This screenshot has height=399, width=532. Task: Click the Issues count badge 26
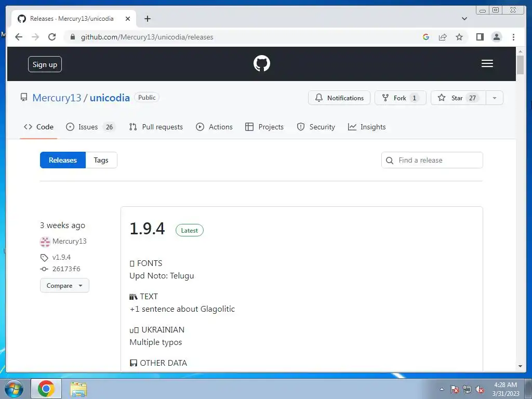pyautogui.click(x=109, y=127)
